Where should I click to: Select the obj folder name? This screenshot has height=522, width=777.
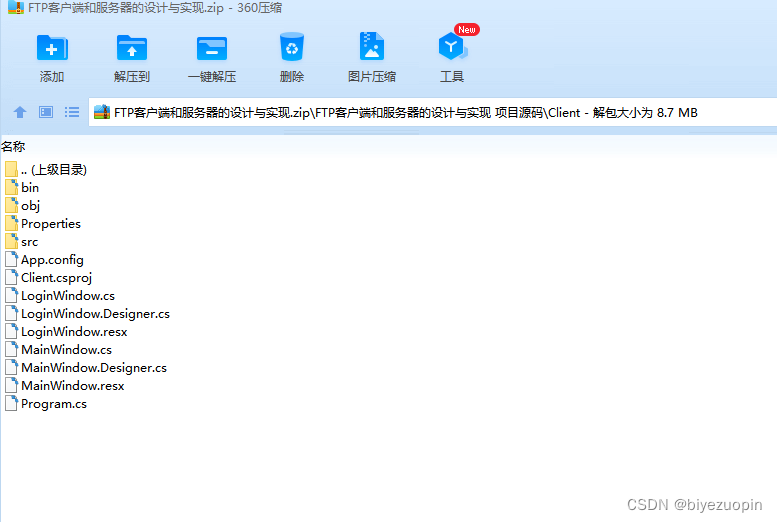(30, 206)
